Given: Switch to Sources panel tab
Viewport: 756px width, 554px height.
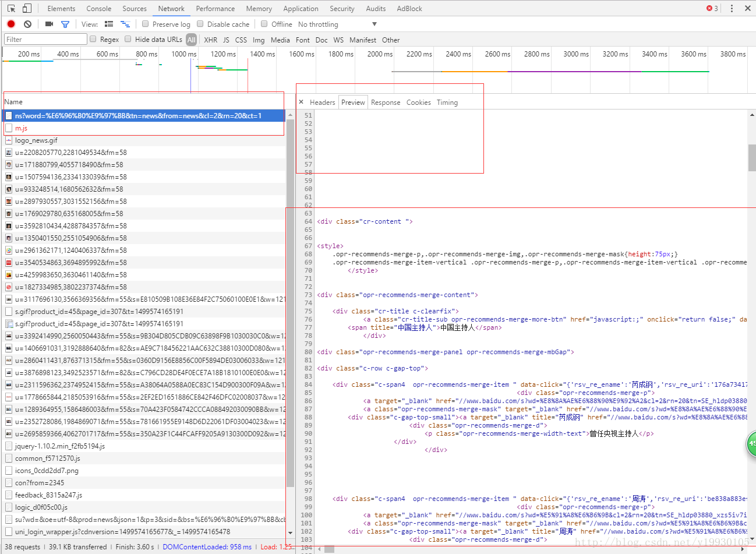Looking at the screenshot, I should pos(135,8).
